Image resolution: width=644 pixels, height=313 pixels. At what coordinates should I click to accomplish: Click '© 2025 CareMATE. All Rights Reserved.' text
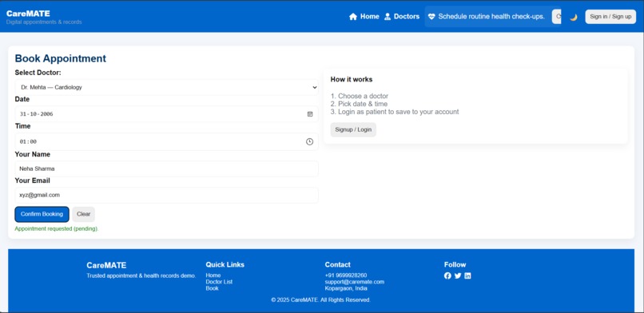pyautogui.click(x=320, y=300)
